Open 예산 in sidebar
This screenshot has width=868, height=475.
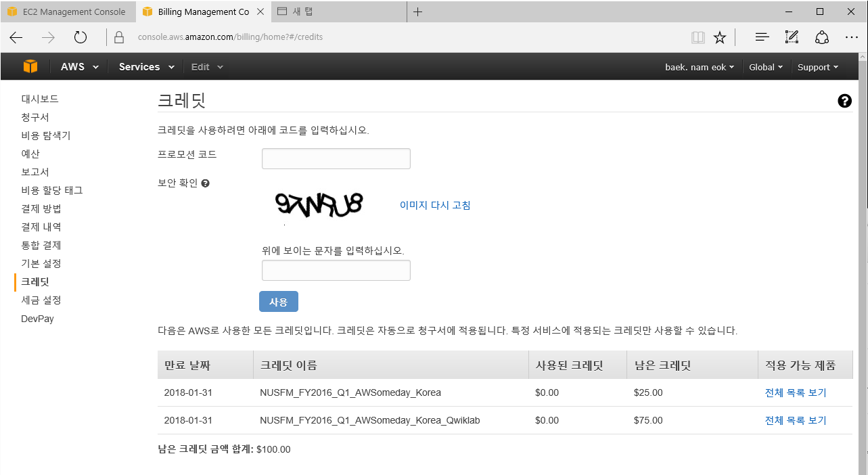point(30,154)
